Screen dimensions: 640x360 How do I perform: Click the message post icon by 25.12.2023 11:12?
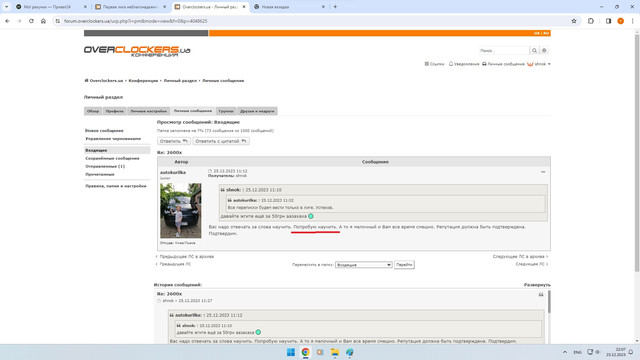210,171
